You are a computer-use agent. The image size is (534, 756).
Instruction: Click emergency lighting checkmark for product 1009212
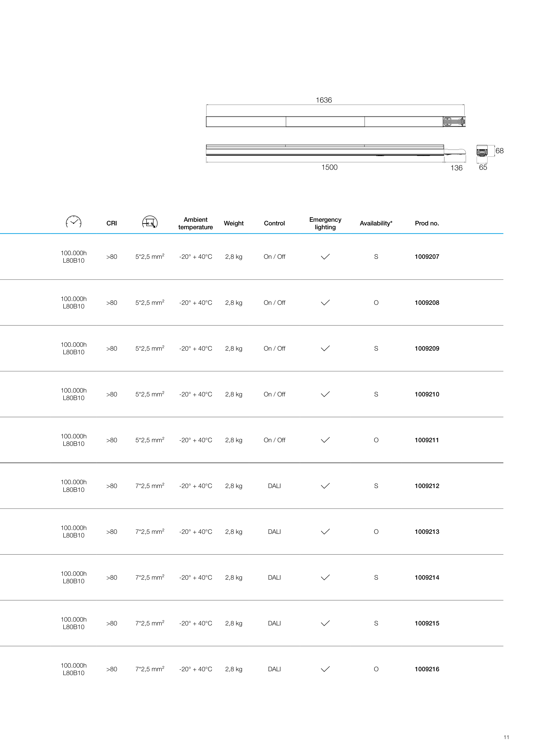(x=325, y=486)
